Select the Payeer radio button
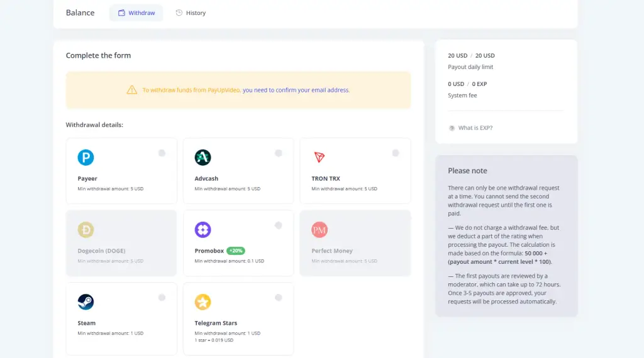The height and width of the screenshot is (358, 644). coord(162,153)
